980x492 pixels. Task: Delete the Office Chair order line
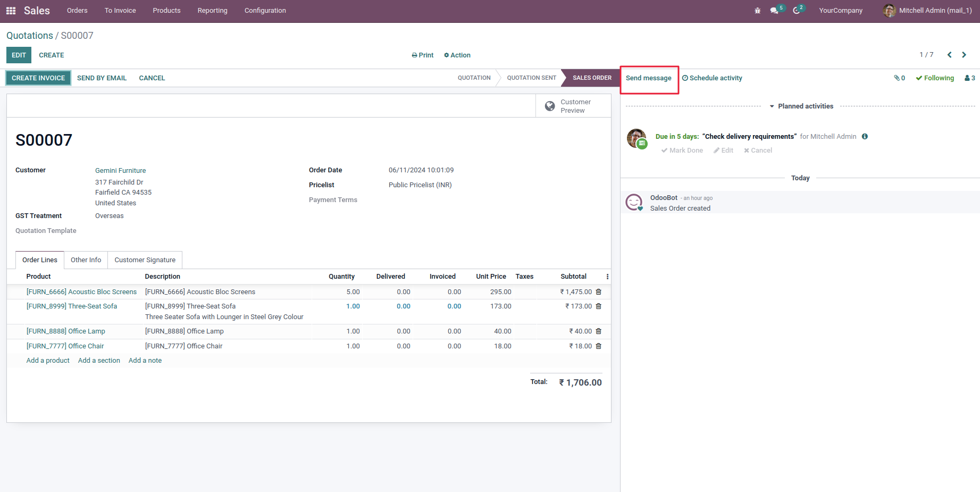click(598, 346)
